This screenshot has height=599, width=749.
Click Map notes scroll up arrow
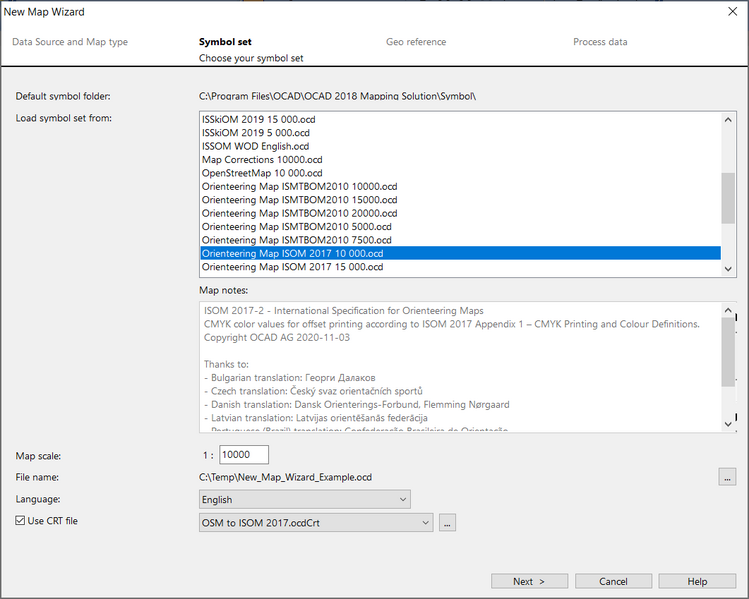(x=728, y=310)
